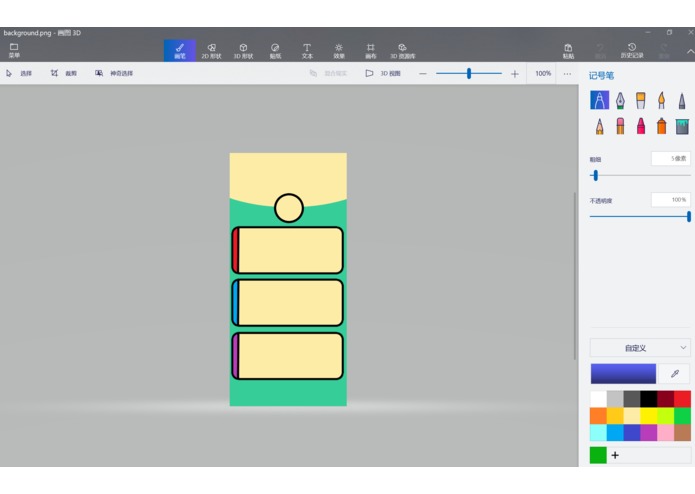695x494 pixels.
Task: Pick the black color swatch
Action: 649,399
